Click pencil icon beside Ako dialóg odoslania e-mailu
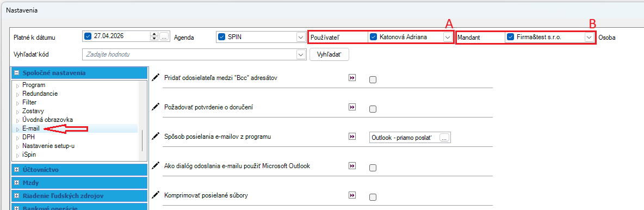This screenshot has height=210, width=644. pos(155,165)
